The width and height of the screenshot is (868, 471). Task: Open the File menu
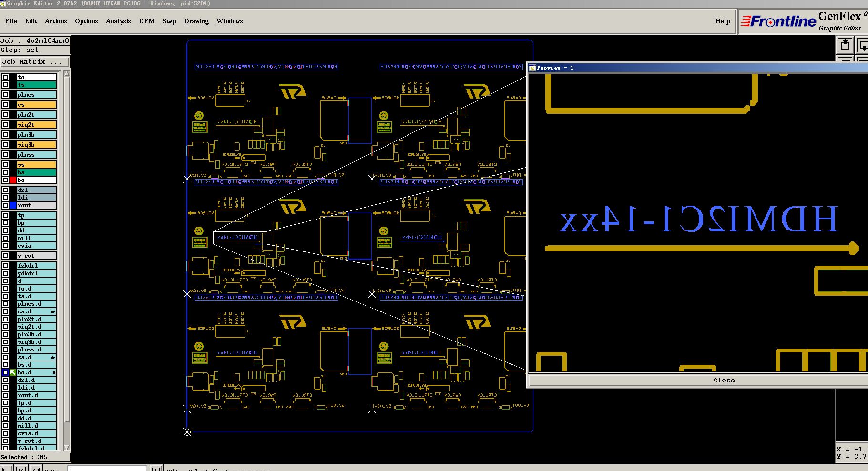point(10,21)
